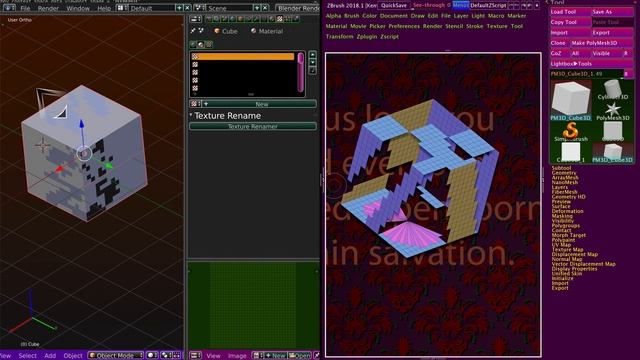Click Save As in ZBrush Tool palette

pos(613,12)
